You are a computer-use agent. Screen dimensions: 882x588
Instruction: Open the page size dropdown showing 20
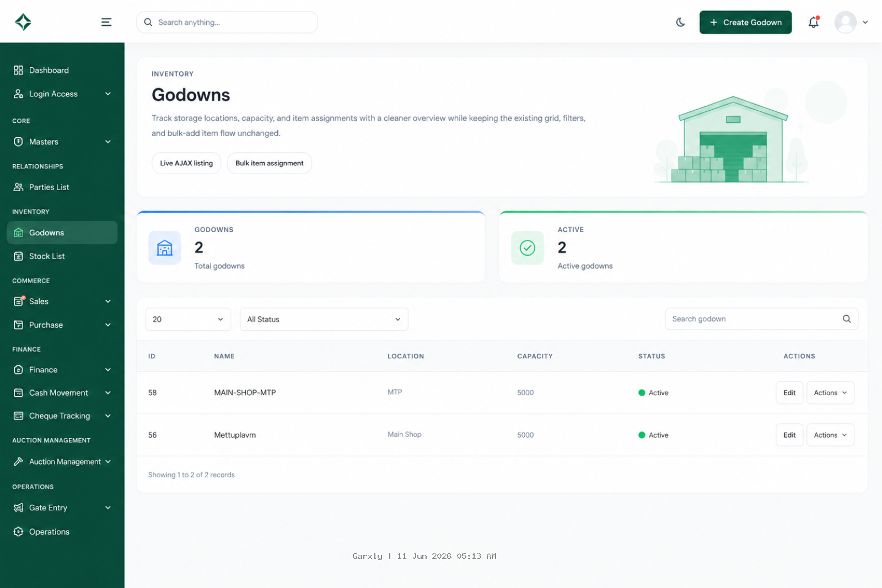188,319
